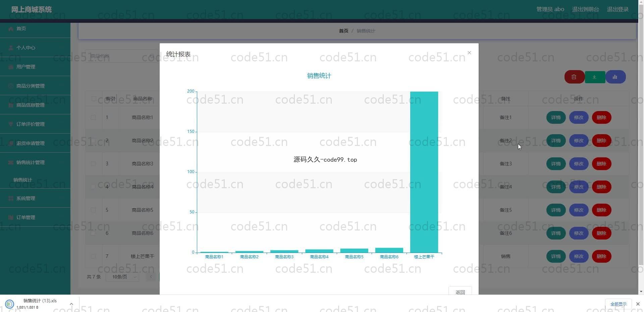Check the checkbox for row 商品名称5
Viewport: 644px width, 312px height.
(93, 210)
